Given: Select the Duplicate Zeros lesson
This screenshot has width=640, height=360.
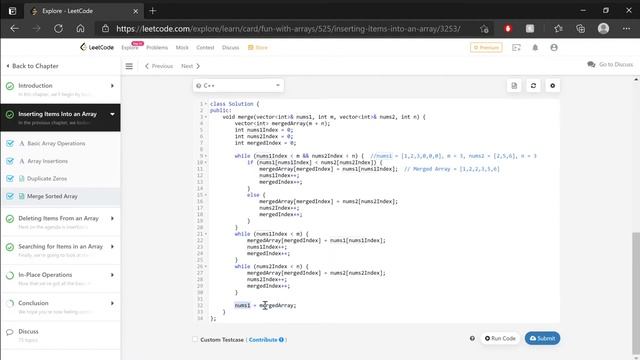Looking at the screenshot, I should point(47,179).
